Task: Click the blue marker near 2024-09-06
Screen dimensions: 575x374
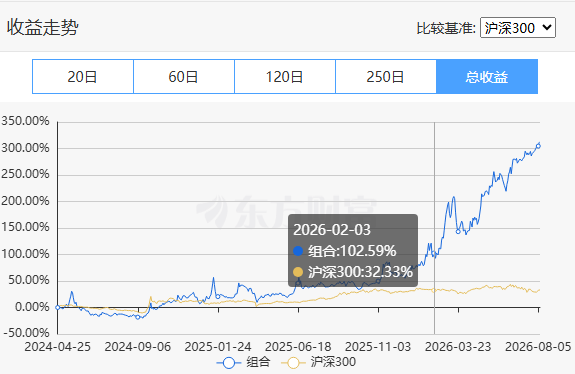Action: (138, 317)
